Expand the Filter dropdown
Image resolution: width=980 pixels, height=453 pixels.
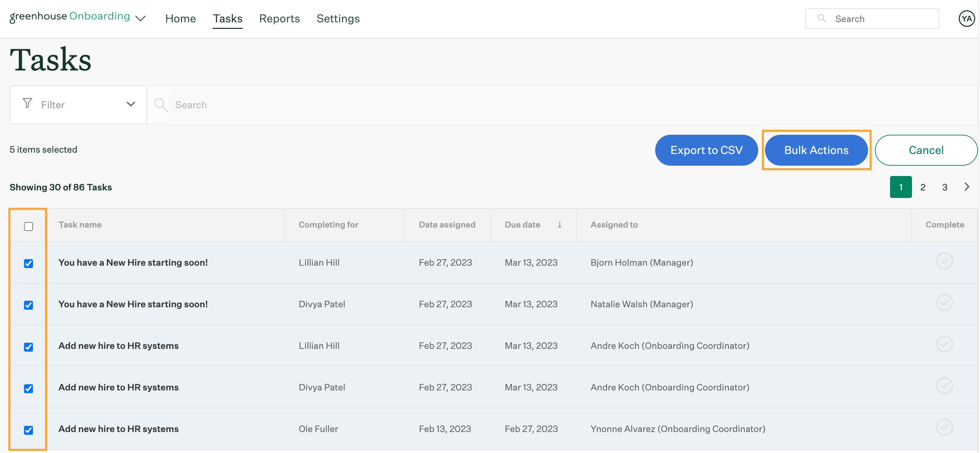click(130, 104)
